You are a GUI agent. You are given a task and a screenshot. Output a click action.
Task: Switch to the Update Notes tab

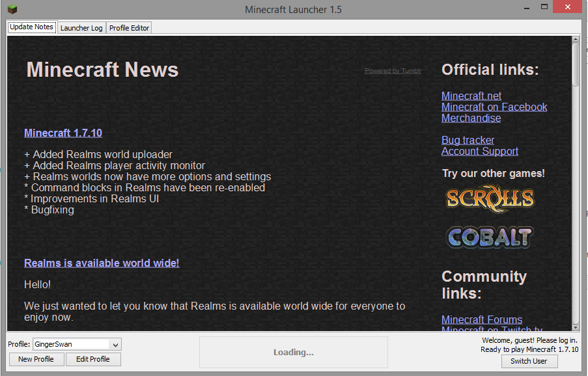click(31, 27)
